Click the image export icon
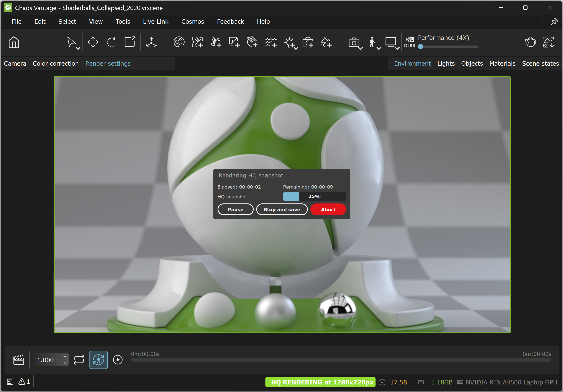The width and height of the screenshot is (563, 392). [x=549, y=42]
